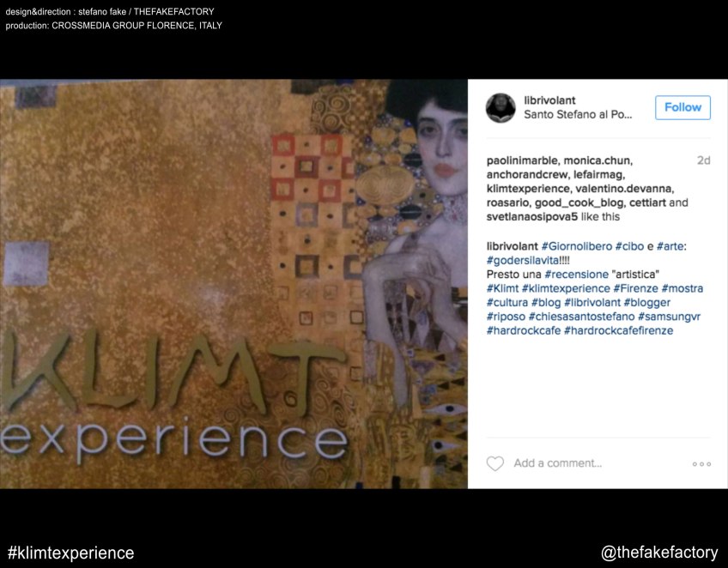
Task: View the svetlanaosipova5 liker profile
Action: tap(532, 217)
